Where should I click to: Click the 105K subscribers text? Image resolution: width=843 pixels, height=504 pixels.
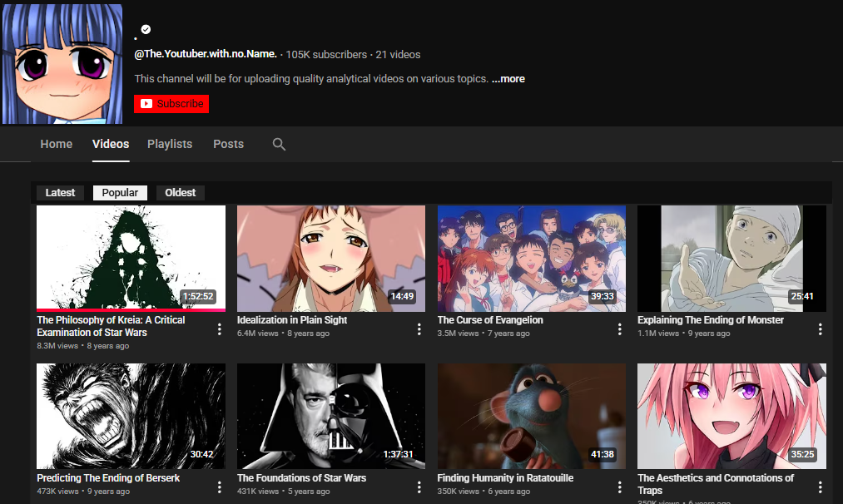[x=326, y=55]
